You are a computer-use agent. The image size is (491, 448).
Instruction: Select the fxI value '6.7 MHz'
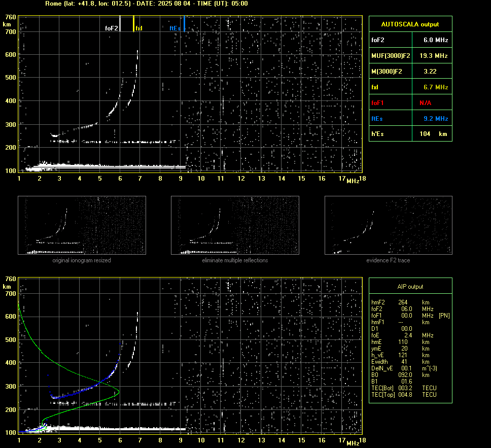click(x=436, y=87)
